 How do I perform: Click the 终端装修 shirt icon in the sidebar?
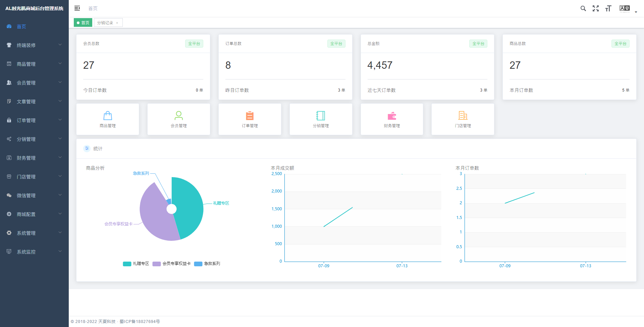point(9,45)
